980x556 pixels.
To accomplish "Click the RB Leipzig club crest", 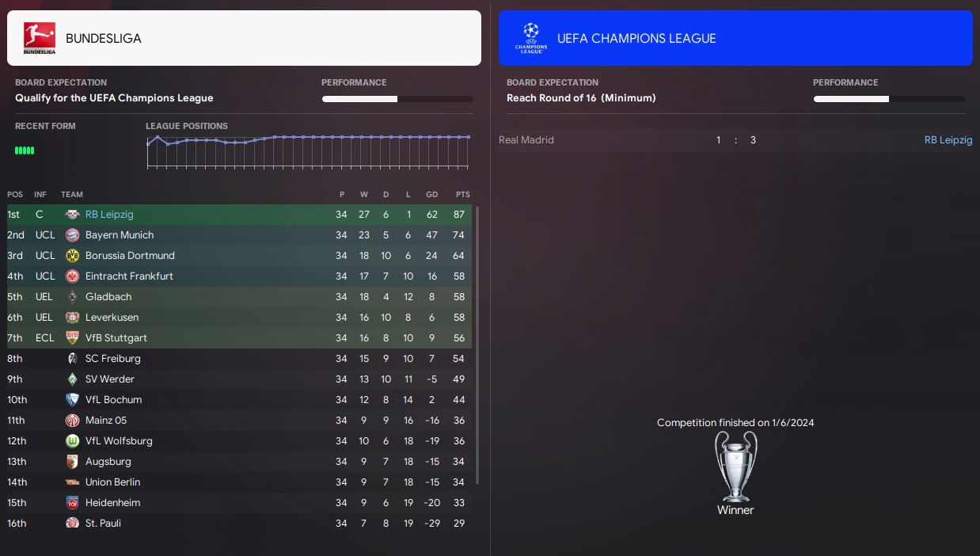I will click(x=72, y=215).
